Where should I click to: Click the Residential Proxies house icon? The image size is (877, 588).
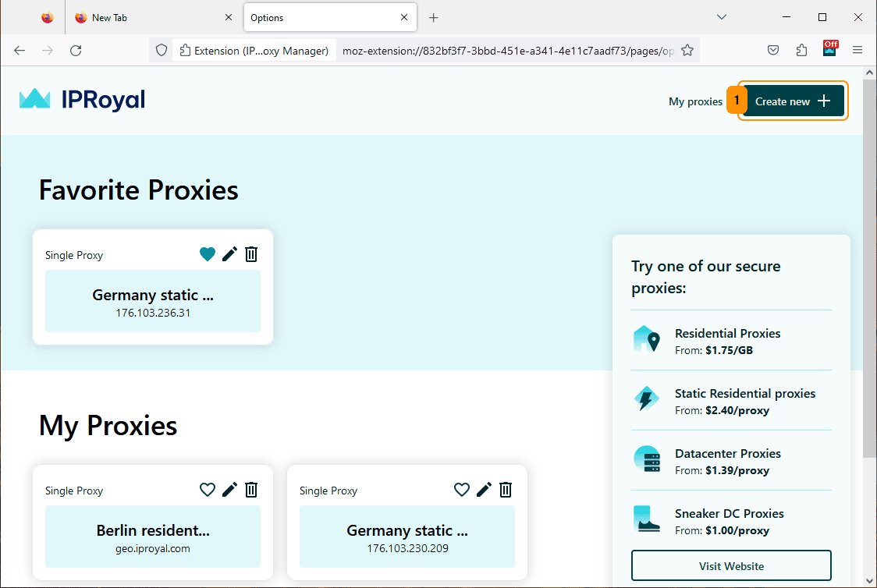click(x=647, y=338)
